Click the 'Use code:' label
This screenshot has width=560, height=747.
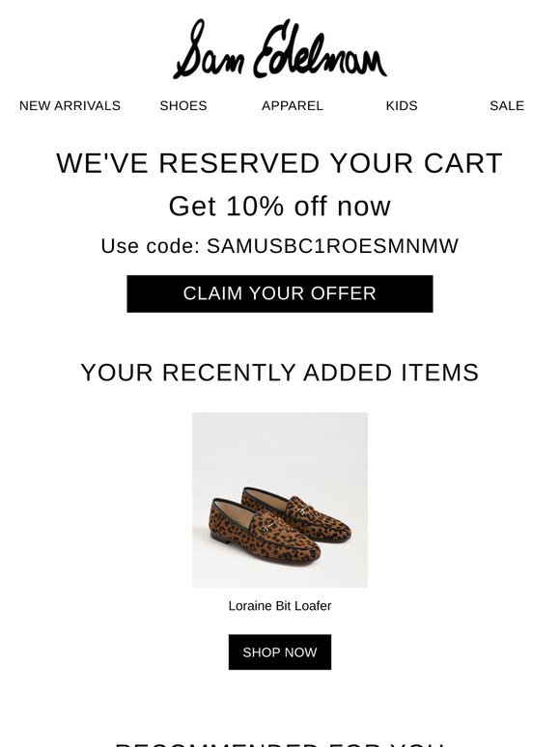point(150,246)
